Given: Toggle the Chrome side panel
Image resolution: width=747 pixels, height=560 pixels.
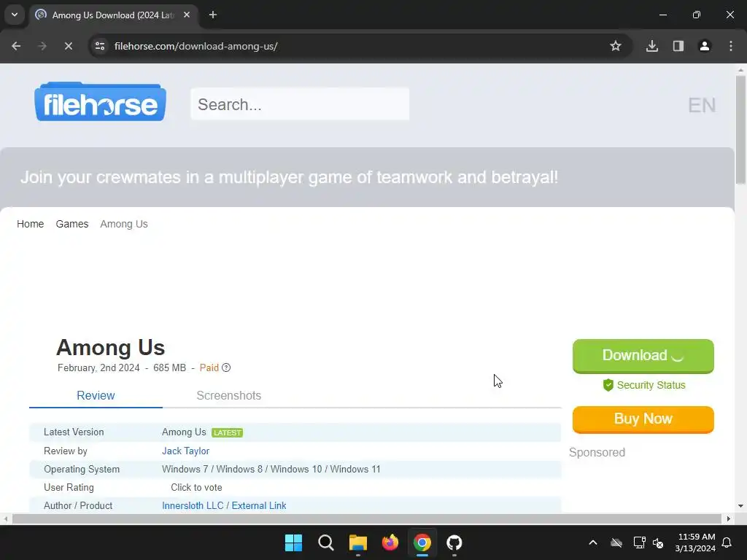Looking at the screenshot, I should click(678, 46).
